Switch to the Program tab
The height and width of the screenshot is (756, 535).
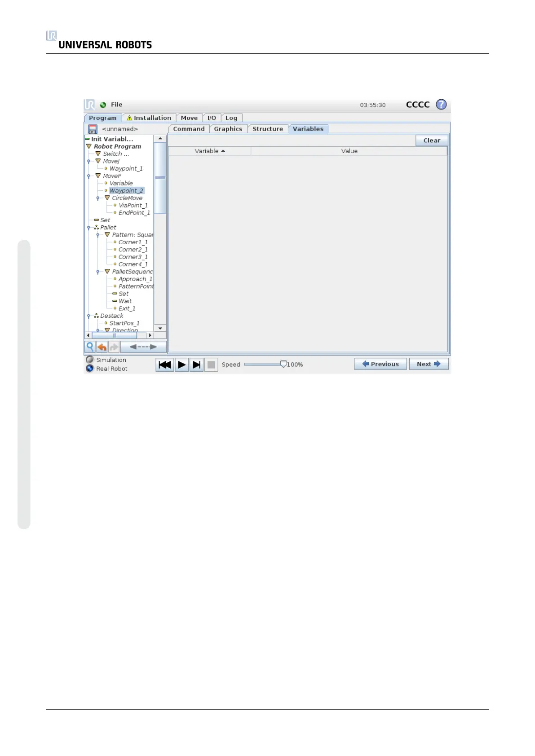[x=103, y=118]
